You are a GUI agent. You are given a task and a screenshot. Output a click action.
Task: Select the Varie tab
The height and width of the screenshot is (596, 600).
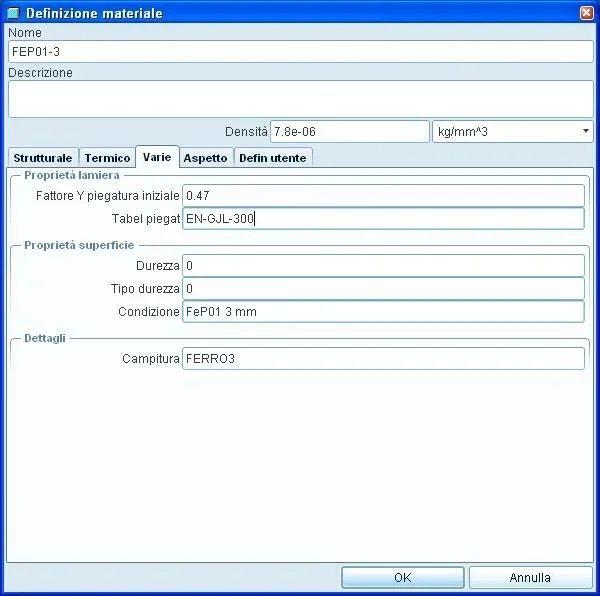coord(157,157)
